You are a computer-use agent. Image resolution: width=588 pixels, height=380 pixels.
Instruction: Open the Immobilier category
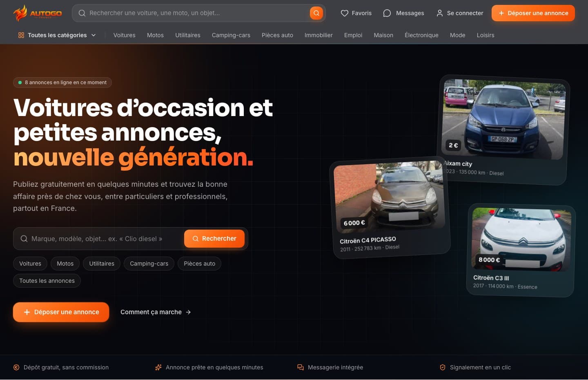point(318,35)
